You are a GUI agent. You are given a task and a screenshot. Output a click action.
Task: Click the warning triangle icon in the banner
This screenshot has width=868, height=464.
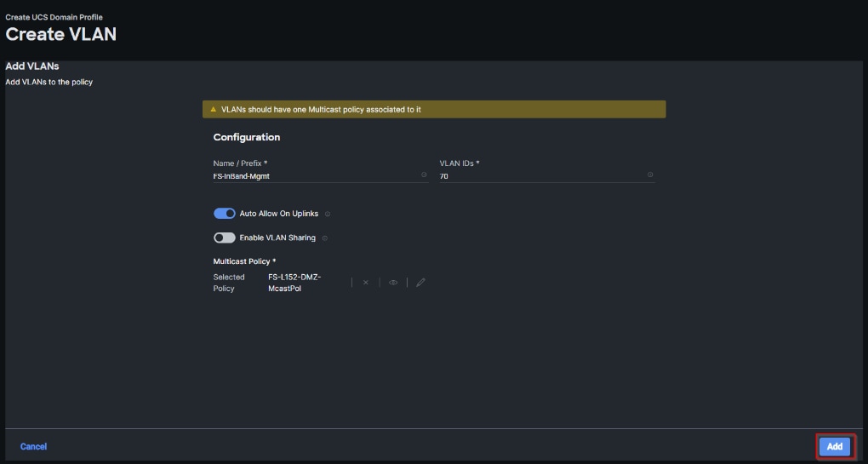tap(214, 110)
